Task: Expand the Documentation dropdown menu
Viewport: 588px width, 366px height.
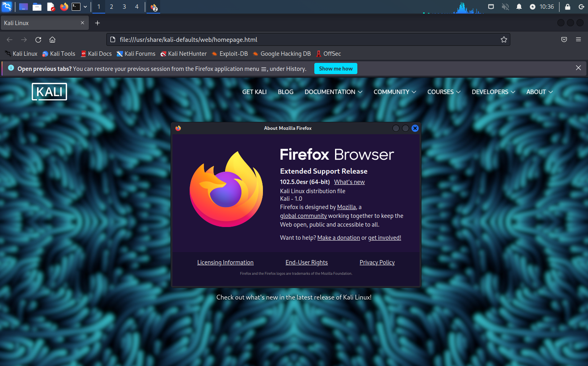Action: click(x=333, y=92)
